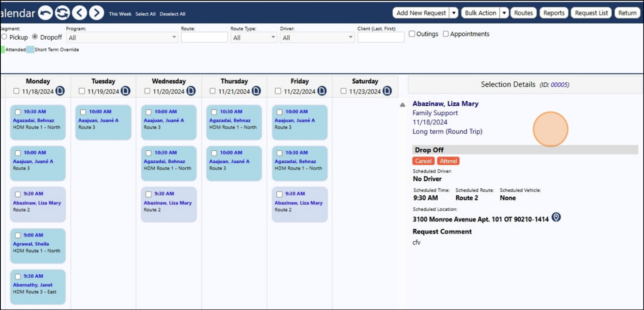The width and height of the screenshot is (644, 310).
Task: Enable the Outings checkbox
Action: coord(412,34)
